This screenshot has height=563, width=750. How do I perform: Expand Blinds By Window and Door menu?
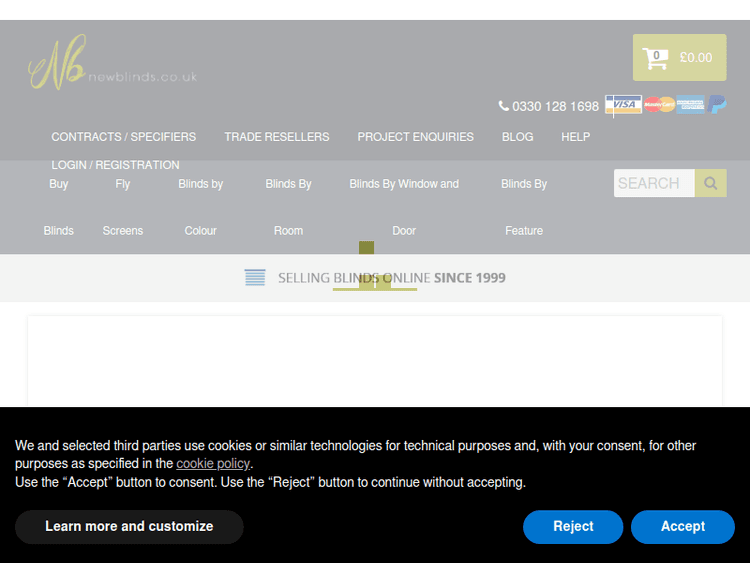(404, 207)
